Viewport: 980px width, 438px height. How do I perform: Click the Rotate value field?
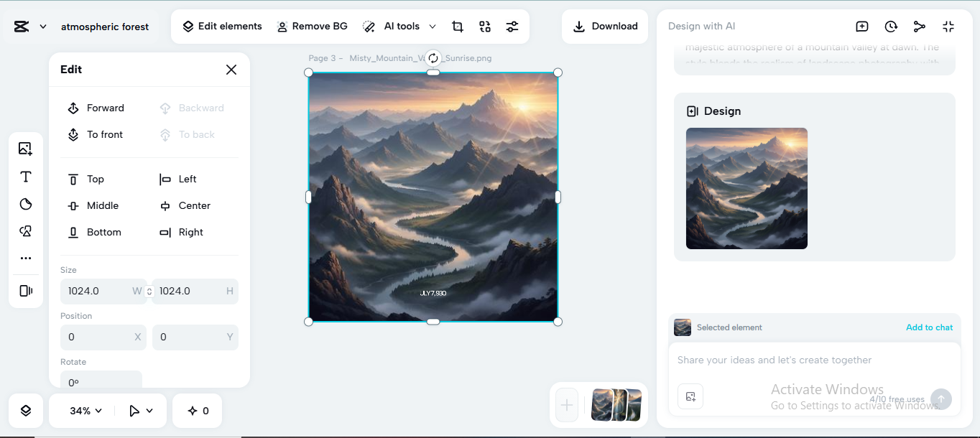[x=101, y=381]
